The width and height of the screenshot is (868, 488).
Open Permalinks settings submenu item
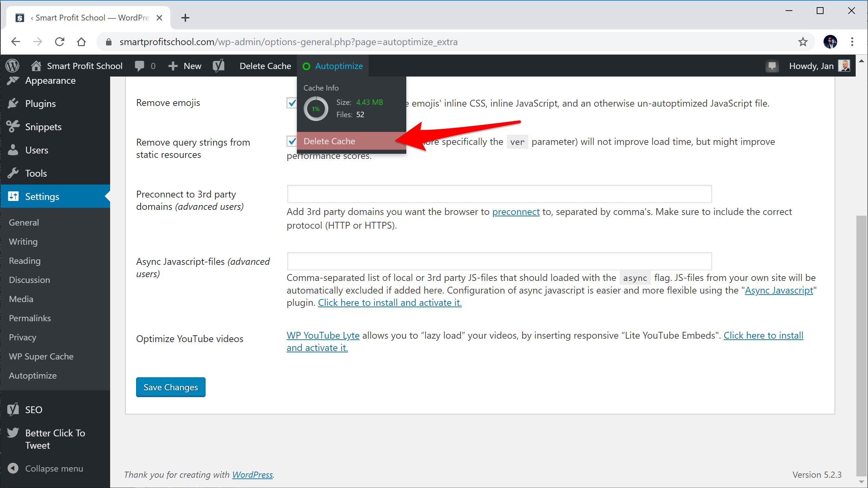point(30,318)
